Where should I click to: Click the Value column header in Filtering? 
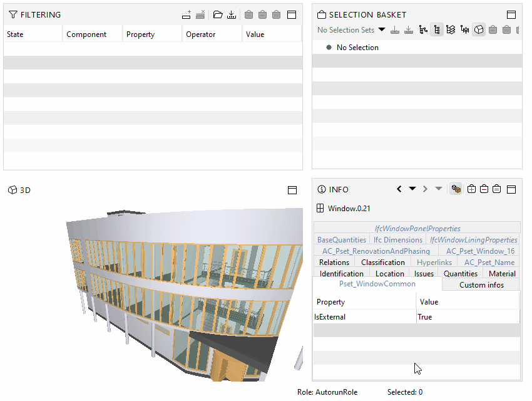272,34
